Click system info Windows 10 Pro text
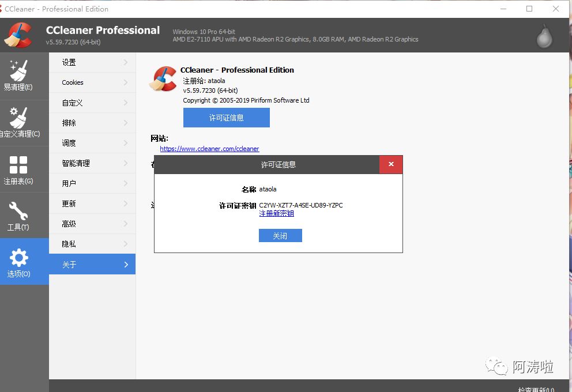This screenshot has height=392, width=572. click(x=204, y=32)
